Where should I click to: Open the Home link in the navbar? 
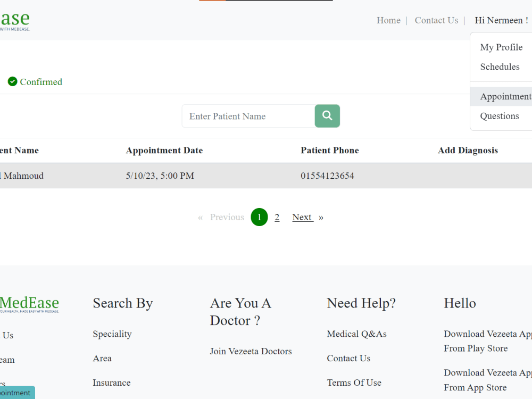(x=388, y=20)
